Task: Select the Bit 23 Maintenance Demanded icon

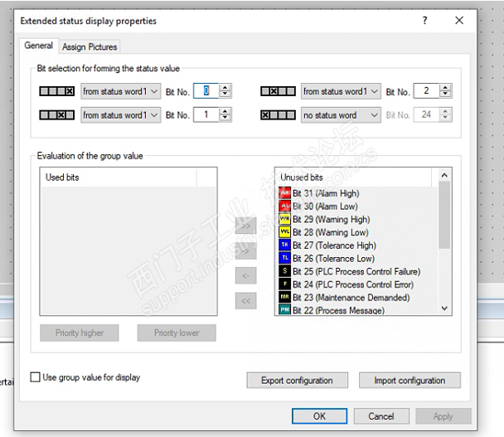Action: 285,297
